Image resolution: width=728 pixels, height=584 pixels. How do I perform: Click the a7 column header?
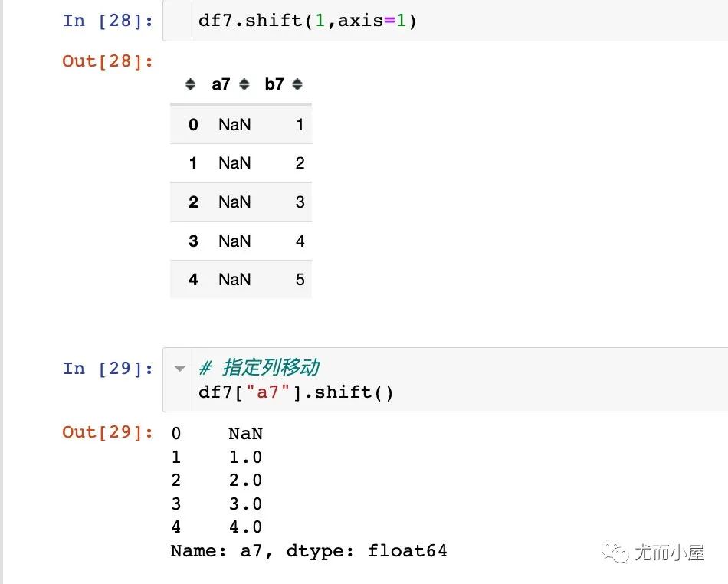pyautogui.click(x=221, y=84)
